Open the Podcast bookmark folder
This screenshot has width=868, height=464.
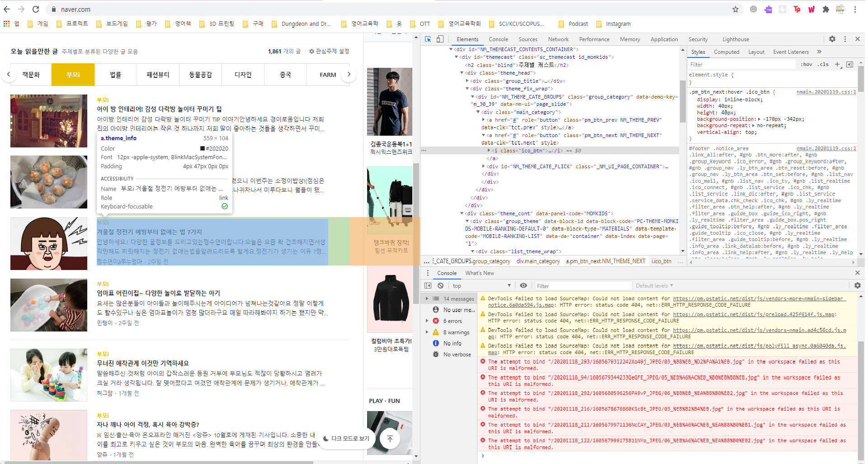click(573, 24)
